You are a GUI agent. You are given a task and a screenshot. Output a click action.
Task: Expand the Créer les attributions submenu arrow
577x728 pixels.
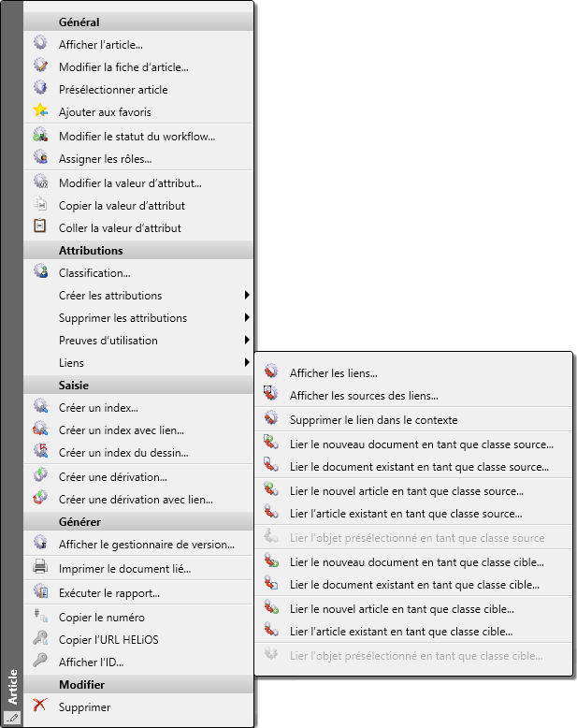247,295
